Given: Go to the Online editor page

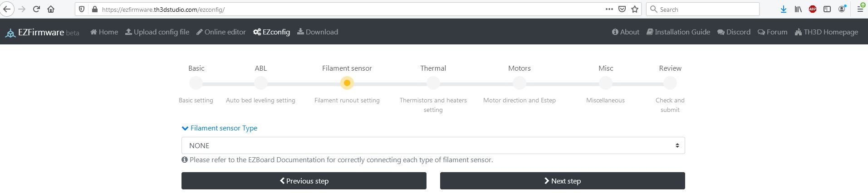Looking at the screenshot, I should [221, 32].
